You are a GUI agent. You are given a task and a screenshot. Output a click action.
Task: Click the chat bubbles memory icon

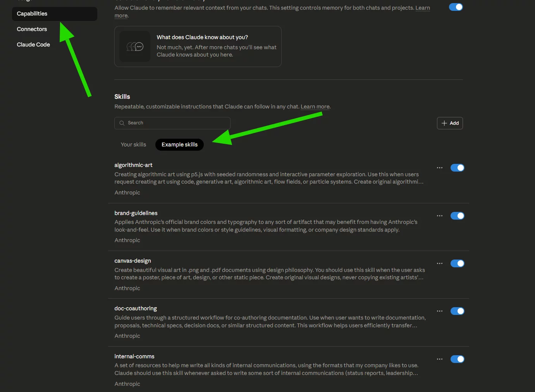tap(135, 46)
